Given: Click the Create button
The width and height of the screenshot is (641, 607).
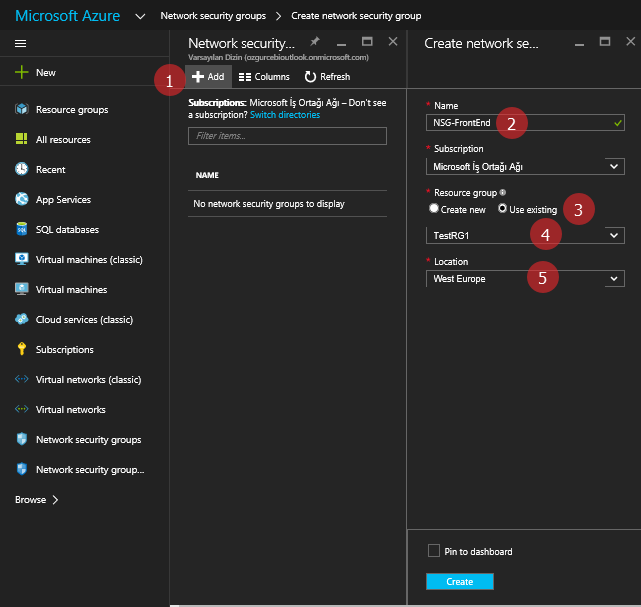Looking at the screenshot, I should (x=460, y=581).
